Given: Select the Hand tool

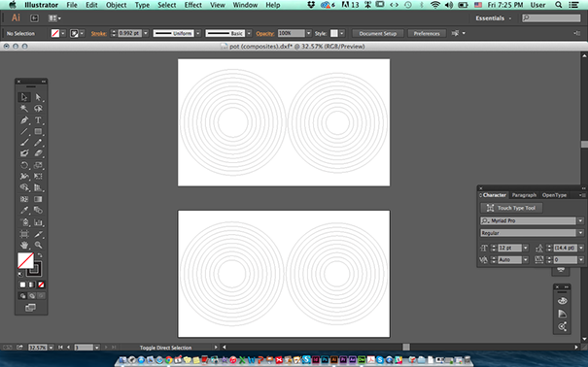Looking at the screenshot, I should pos(24,246).
